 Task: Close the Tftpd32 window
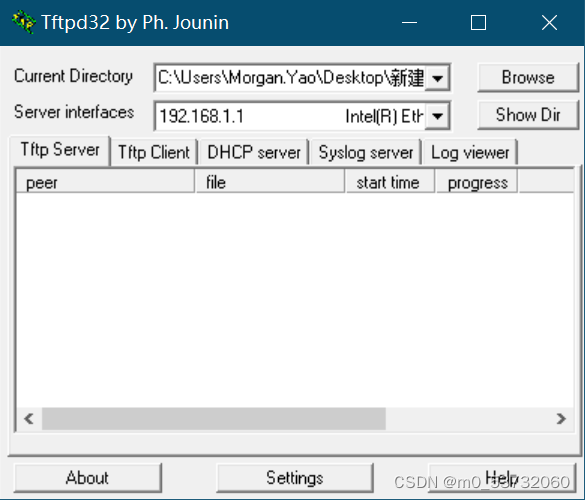(x=549, y=22)
